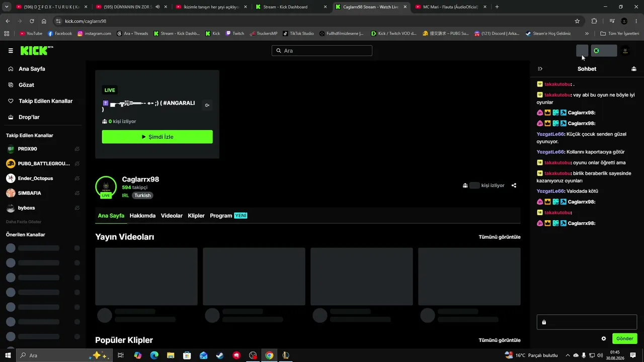Switch to the Hakkımda tab
The height and width of the screenshot is (362, 644).
click(x=142, y=216)
